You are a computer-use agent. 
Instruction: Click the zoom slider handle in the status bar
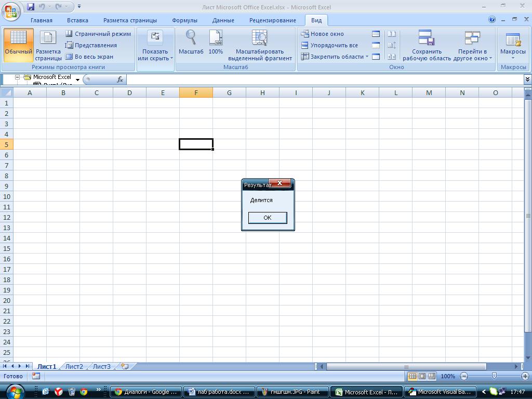(494, 376)
